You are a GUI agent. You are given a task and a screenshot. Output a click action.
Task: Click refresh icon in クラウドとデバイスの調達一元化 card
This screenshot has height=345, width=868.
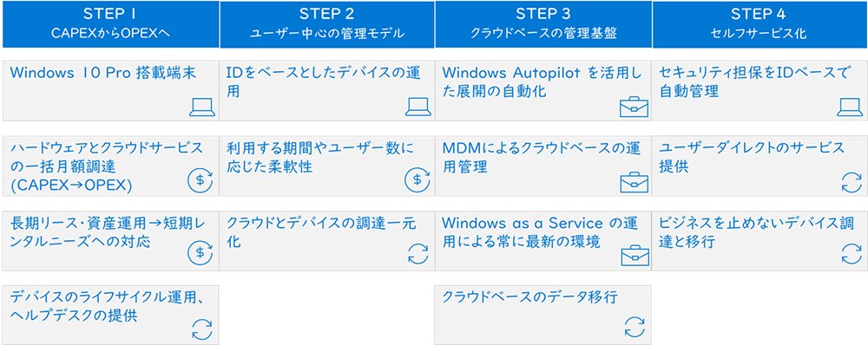click(x=418, y=254)
